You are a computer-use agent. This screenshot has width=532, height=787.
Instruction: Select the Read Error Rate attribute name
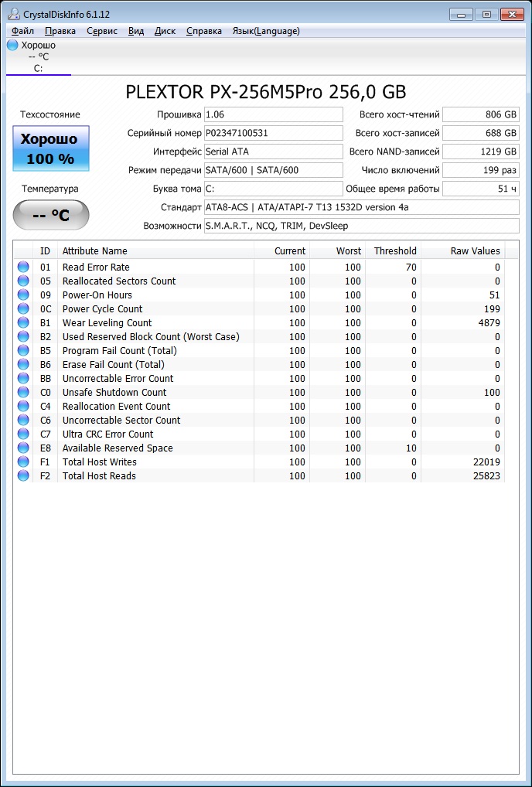96,267
